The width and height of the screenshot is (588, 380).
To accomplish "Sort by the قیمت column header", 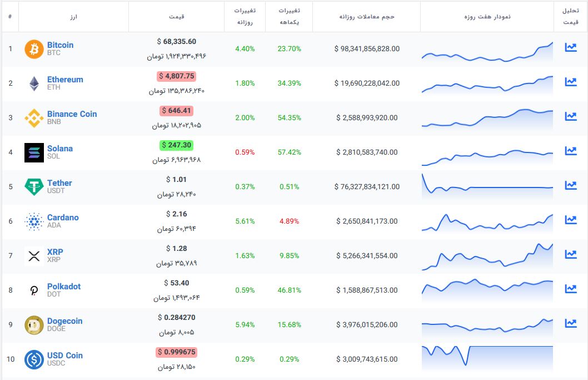I will [x=177, y=17].
